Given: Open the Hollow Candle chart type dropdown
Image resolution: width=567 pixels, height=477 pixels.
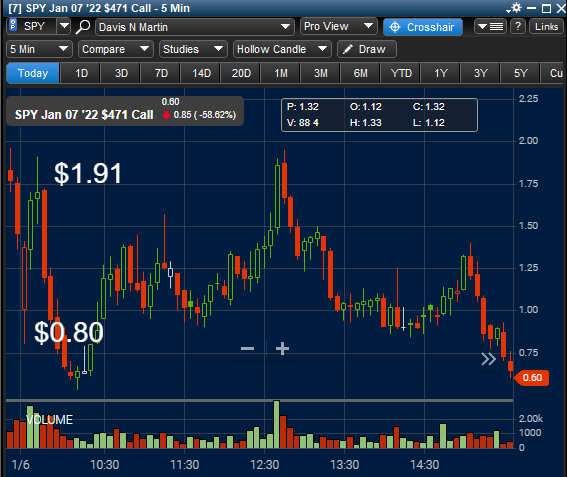Looking at the screenshot, I should pyautogui.click(x=282, y=49).
